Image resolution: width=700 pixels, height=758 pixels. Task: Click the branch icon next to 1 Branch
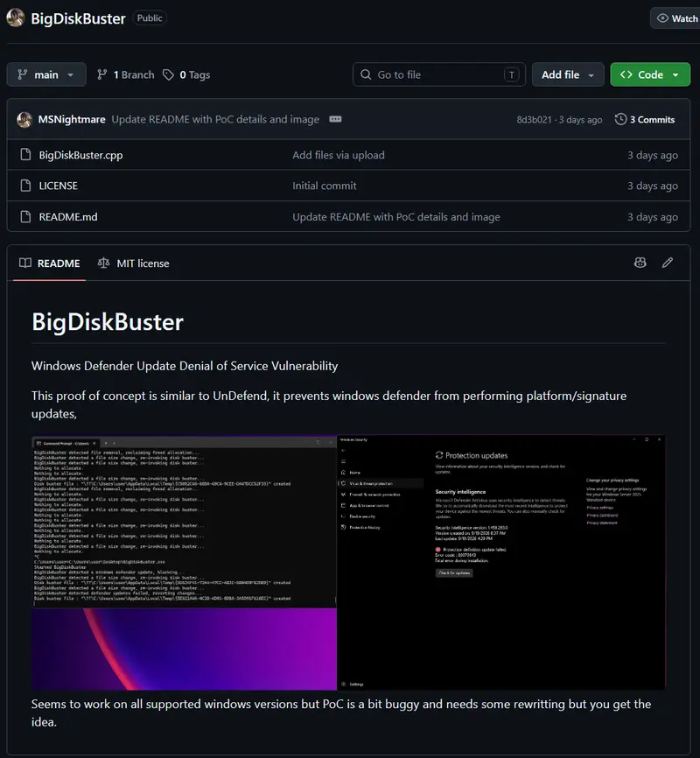(x=102, y=74)
